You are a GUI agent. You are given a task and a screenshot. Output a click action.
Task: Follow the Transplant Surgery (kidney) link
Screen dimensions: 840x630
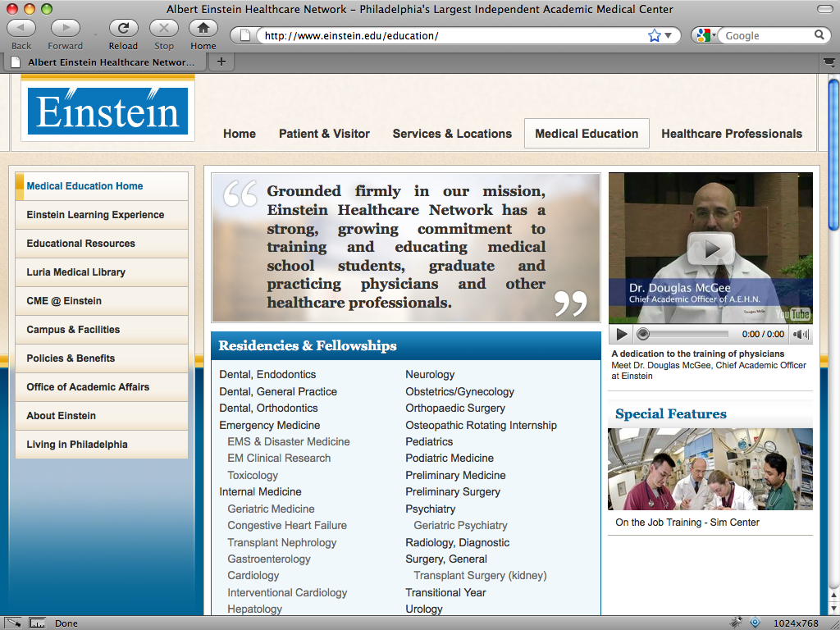[x=480, y=575]
